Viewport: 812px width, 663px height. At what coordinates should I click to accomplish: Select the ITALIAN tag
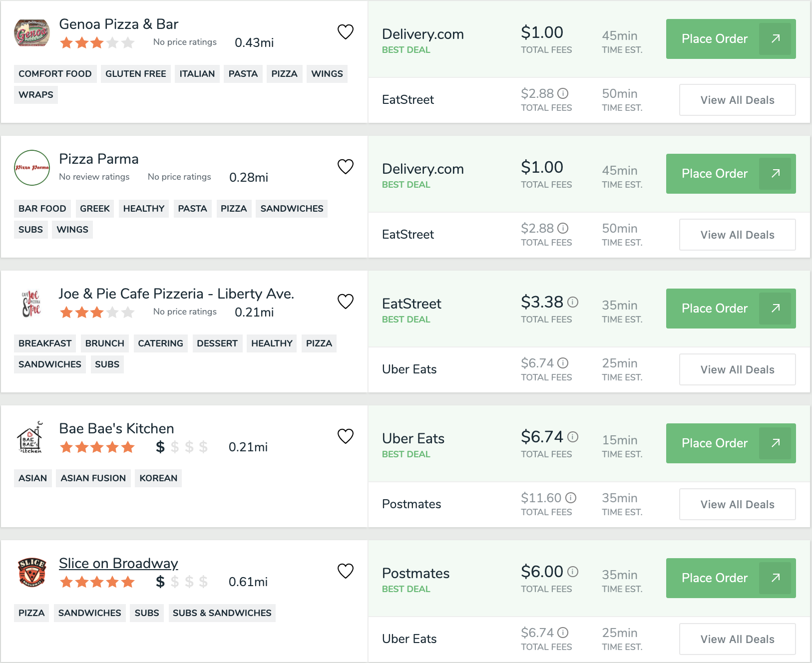(x=197, y=74)
